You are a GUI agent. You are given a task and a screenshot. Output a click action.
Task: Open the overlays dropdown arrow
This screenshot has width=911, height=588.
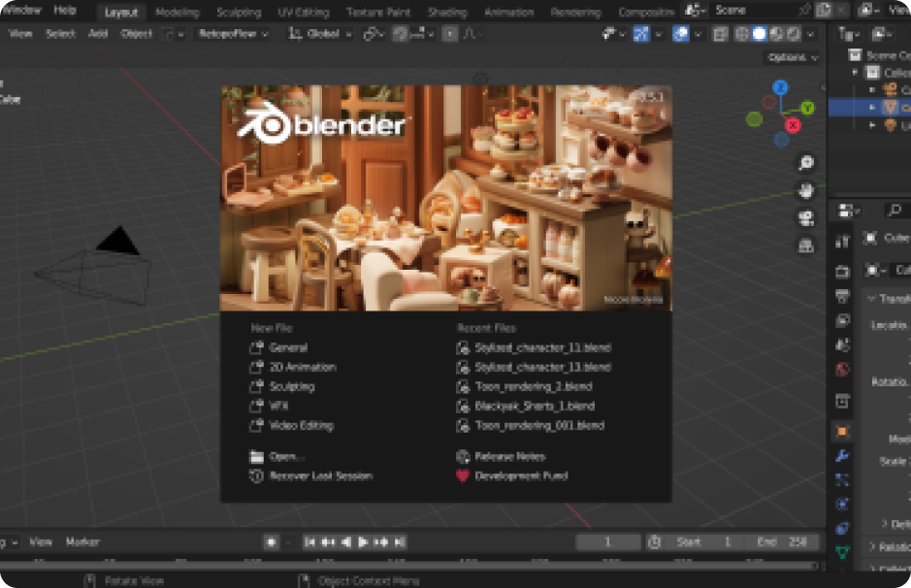[698, 34]
